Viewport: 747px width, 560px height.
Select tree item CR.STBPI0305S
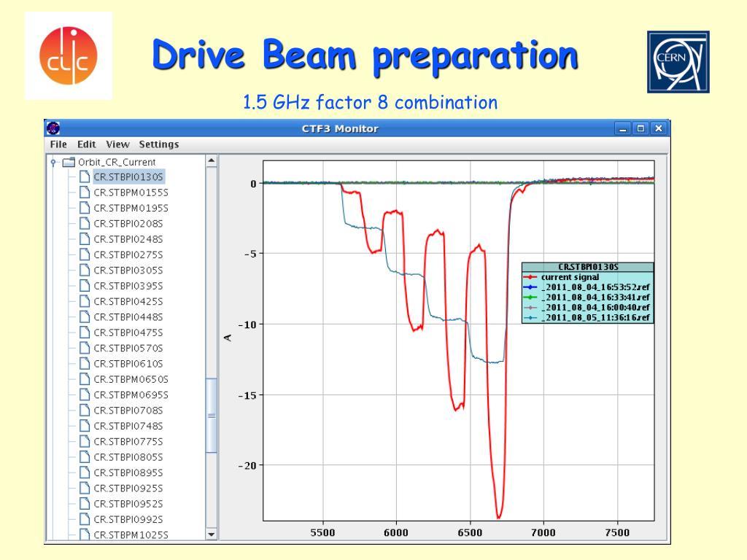(128, 271)
